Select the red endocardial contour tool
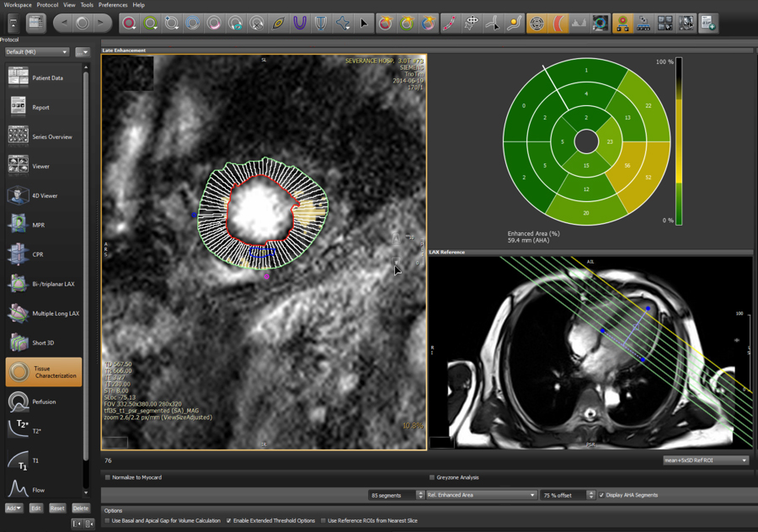 pos(129,24)
